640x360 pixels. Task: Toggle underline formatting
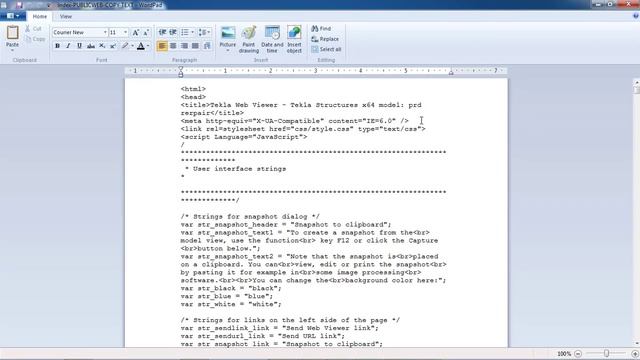(x=79, y=46)
